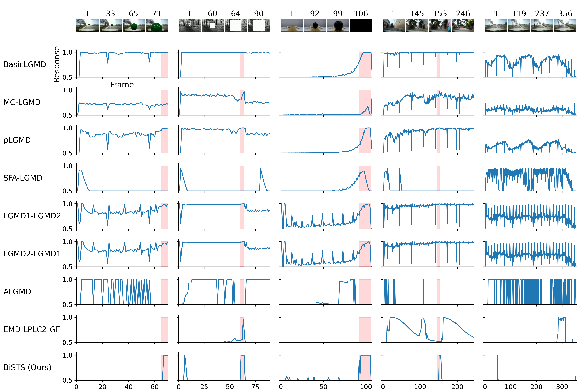Click the frame 60 white square thumbnail

coord(212,25)
